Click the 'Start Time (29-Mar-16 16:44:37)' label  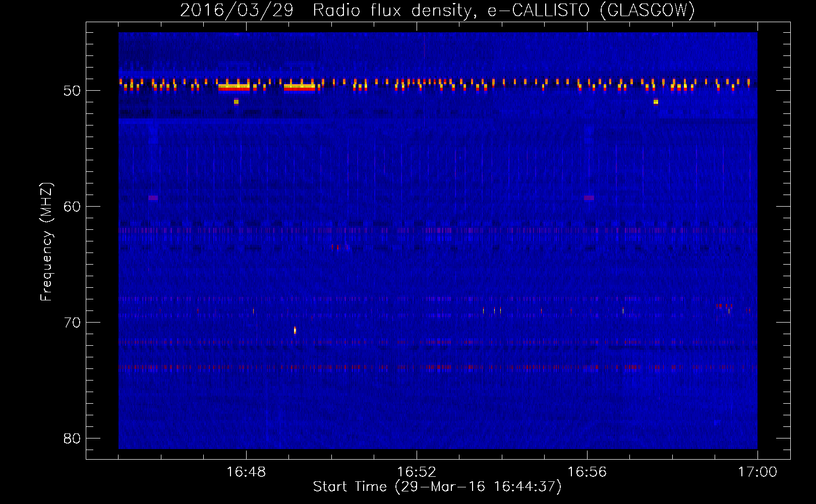click(437, 487)
